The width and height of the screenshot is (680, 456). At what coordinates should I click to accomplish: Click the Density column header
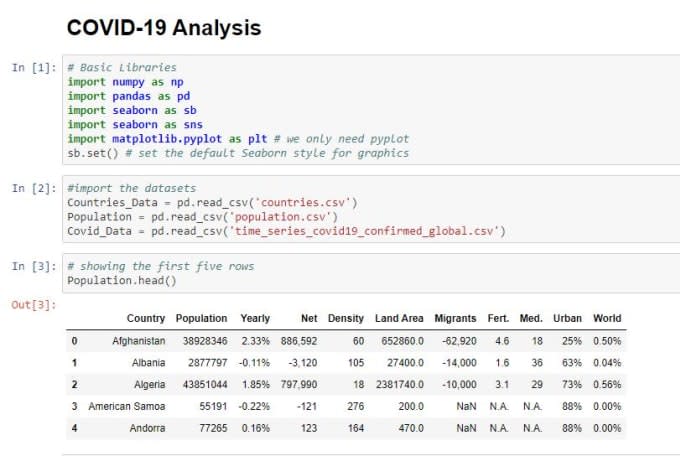coord(346,318)
